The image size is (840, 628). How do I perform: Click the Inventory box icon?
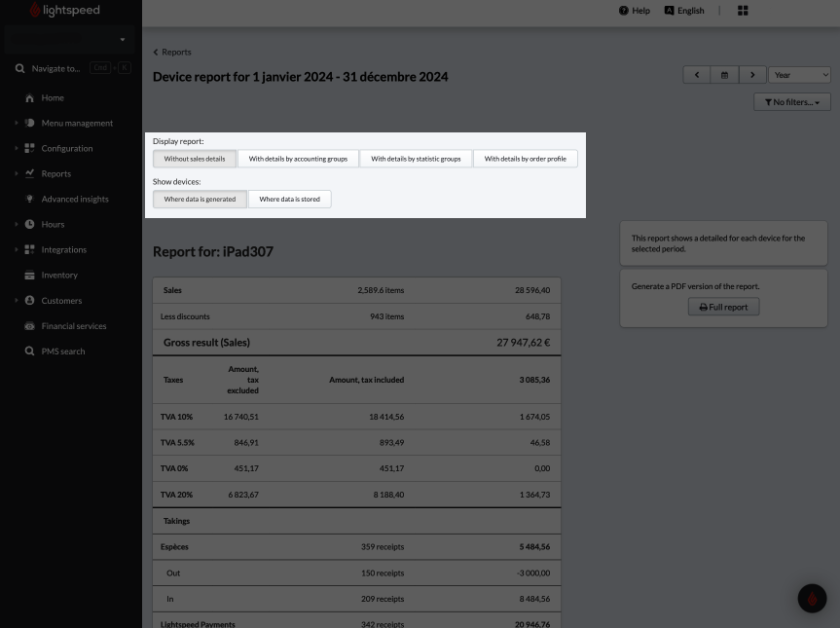pyautogui.click(x=29, y=275)
